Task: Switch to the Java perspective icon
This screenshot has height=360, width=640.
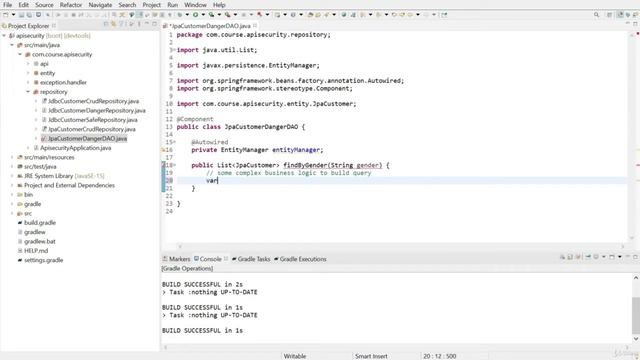Action: [x=620, y=15]
